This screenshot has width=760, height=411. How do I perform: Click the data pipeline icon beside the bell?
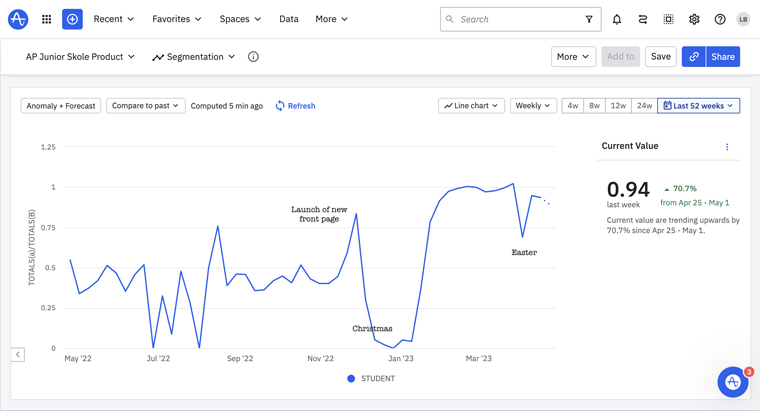(x=643, y=19)
